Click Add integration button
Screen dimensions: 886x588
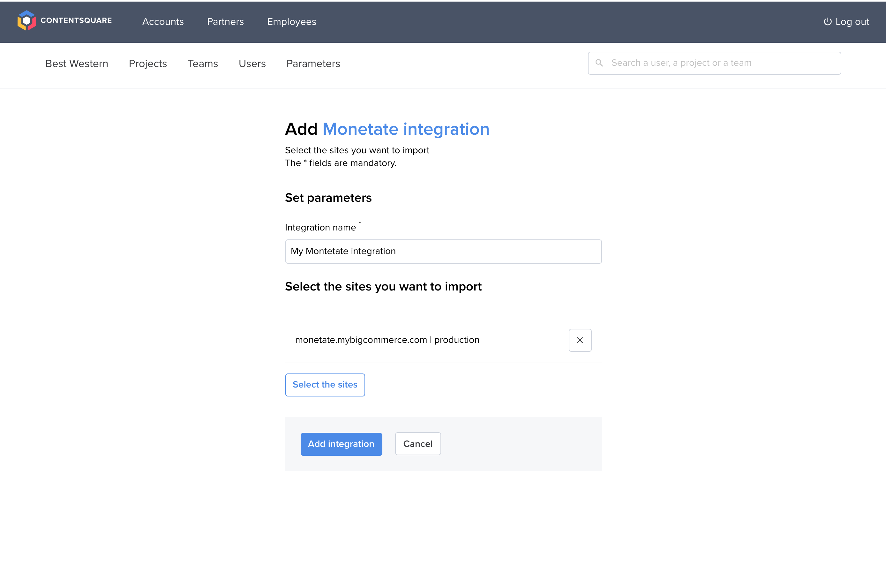(341, 444)
